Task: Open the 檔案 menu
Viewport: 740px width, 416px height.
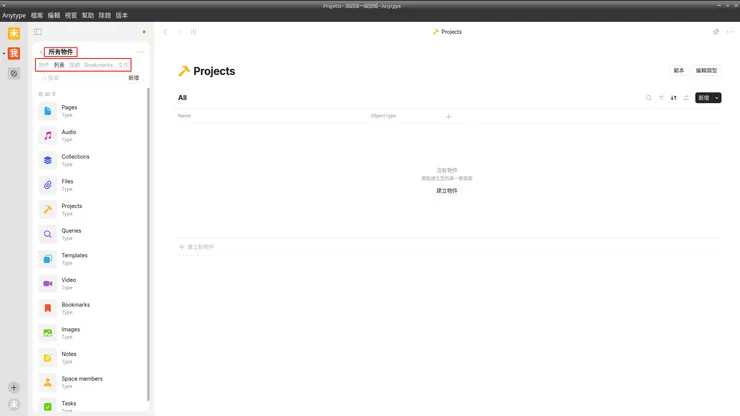Action: pos(37,15)
